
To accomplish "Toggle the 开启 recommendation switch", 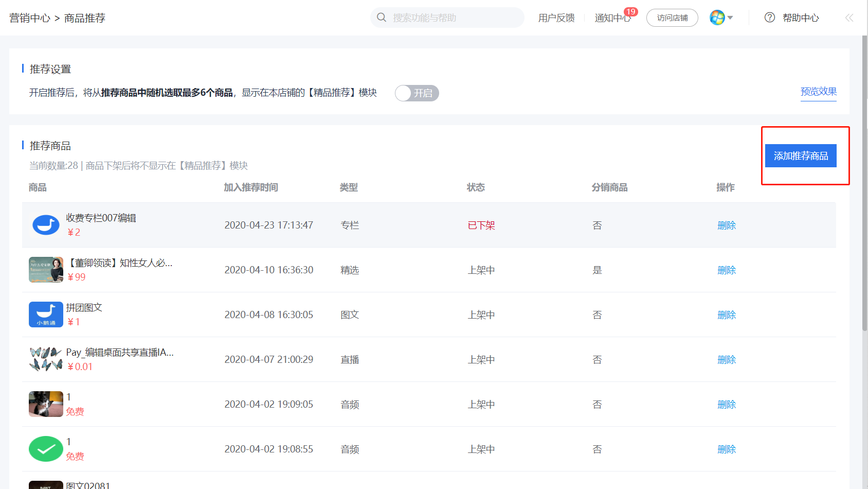I will point(417,93).
